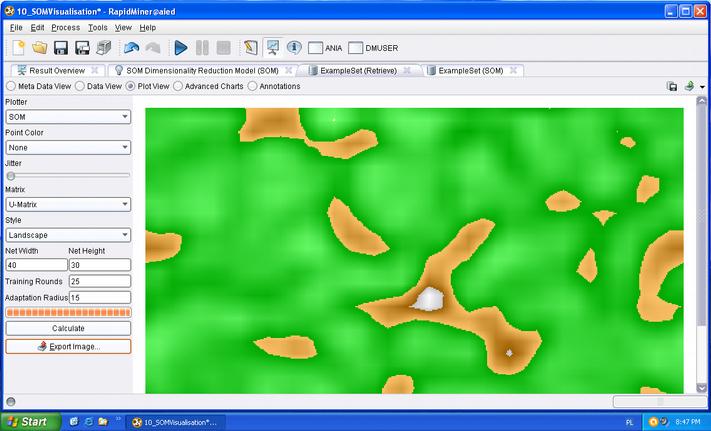The height and width of the screenshot is (431, 711).
Task: Click the Pause process icon
Action: tap(202, 48)
